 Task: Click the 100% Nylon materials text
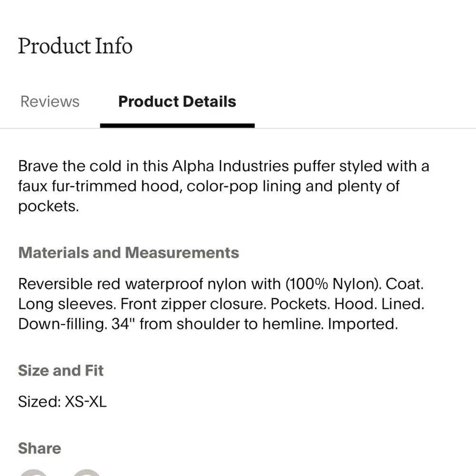pos(332,284)
